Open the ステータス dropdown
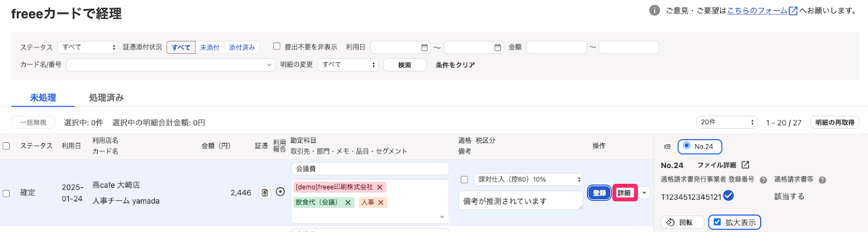The height and width of the screenshot is (232, 868). pos(87,48)
